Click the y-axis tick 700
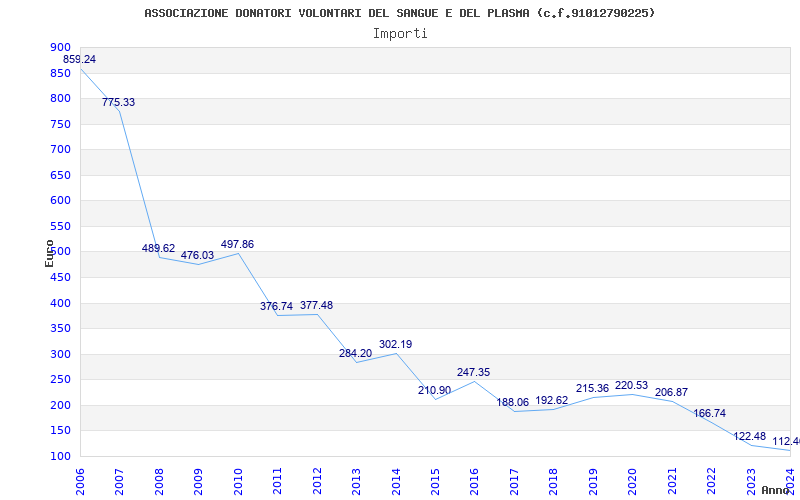 pos(60,149)
